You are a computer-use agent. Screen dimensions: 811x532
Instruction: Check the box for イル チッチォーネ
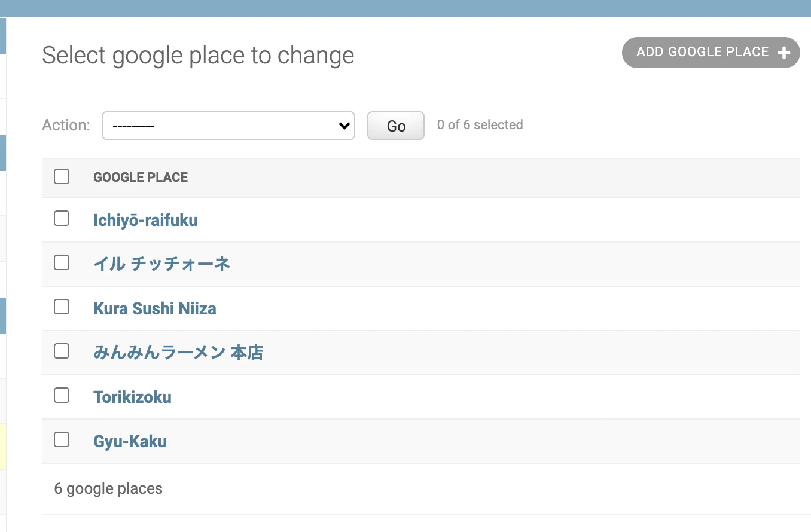click(x=62, y=262)
